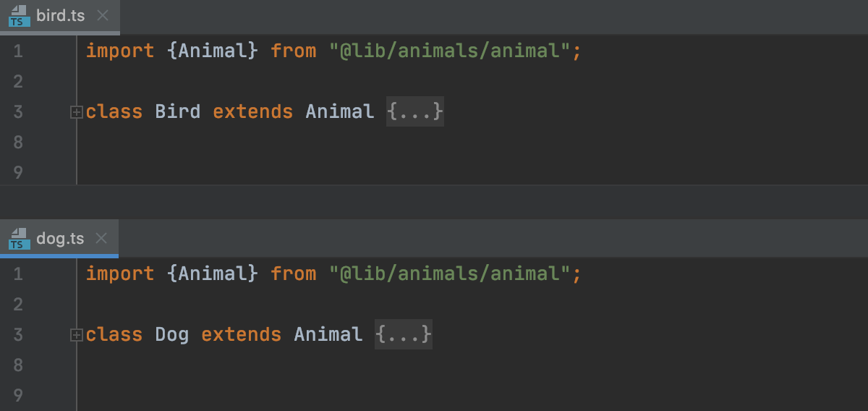Click line number 1 in bird.ts gutter
The height and width of the screenshot is (411, 868).
(x=17, y=51)
